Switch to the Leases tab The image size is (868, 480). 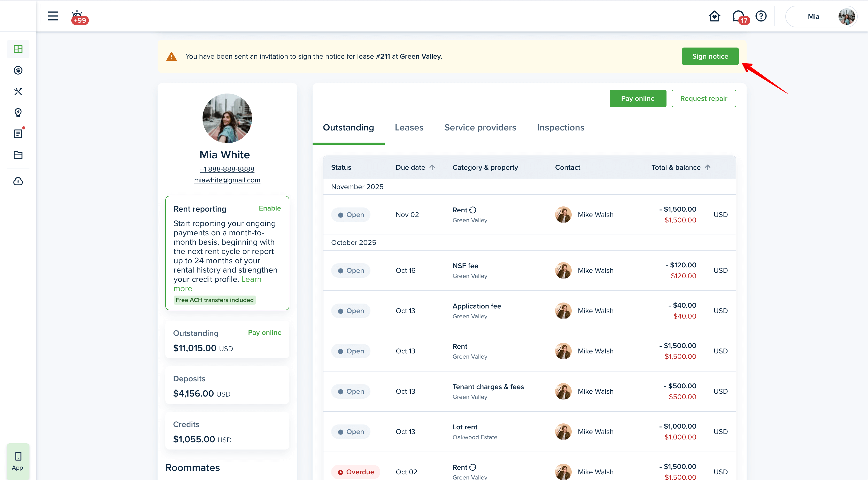[x=409, y=128]
